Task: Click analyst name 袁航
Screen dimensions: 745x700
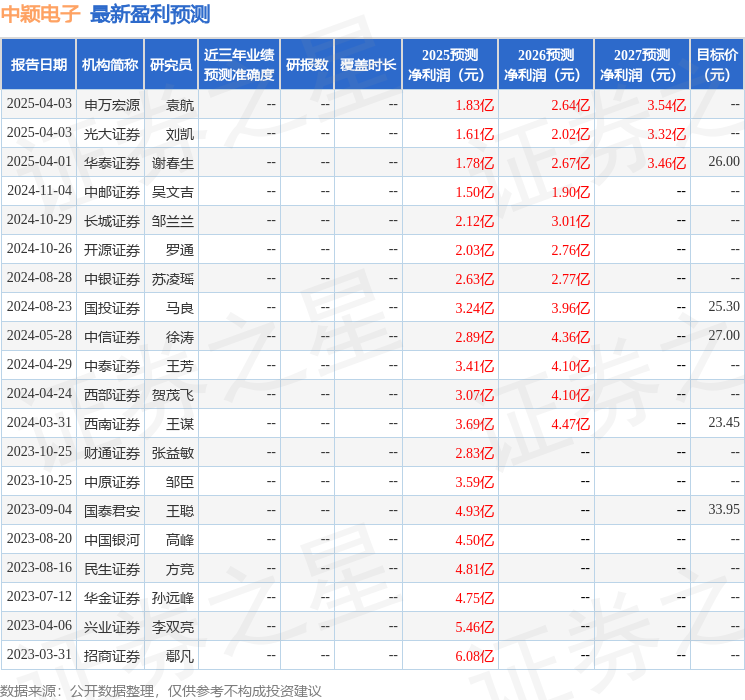Action: [180, 105]
